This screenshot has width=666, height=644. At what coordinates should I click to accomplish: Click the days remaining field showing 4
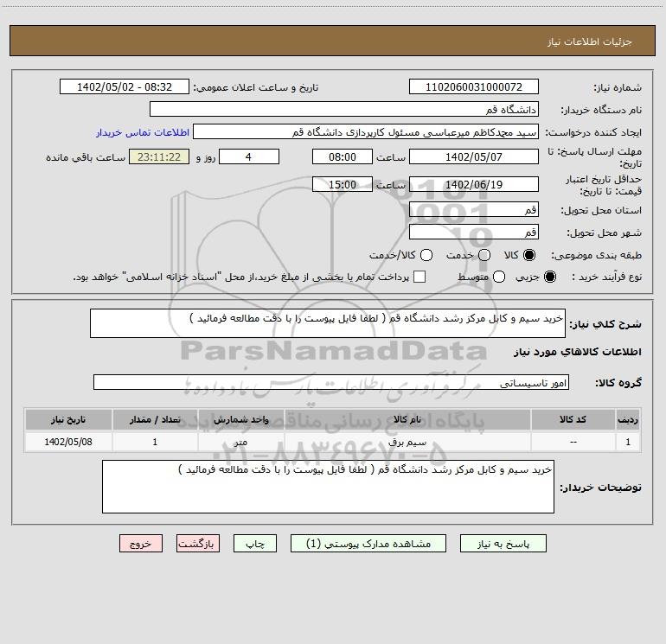pos(249,156)
